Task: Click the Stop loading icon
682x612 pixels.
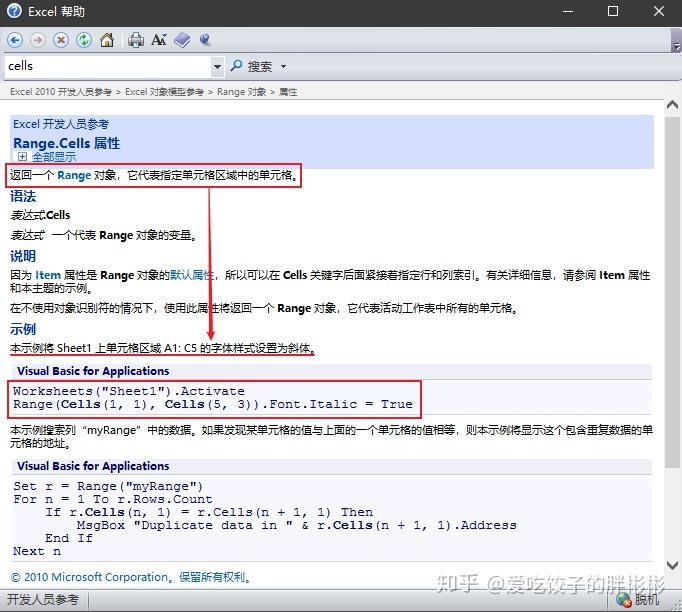Action: (61, 40)
